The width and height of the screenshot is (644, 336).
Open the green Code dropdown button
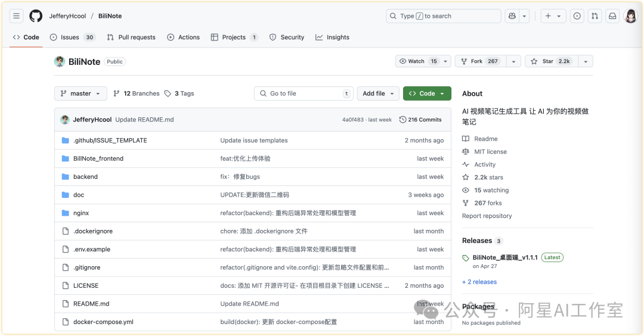427,94
